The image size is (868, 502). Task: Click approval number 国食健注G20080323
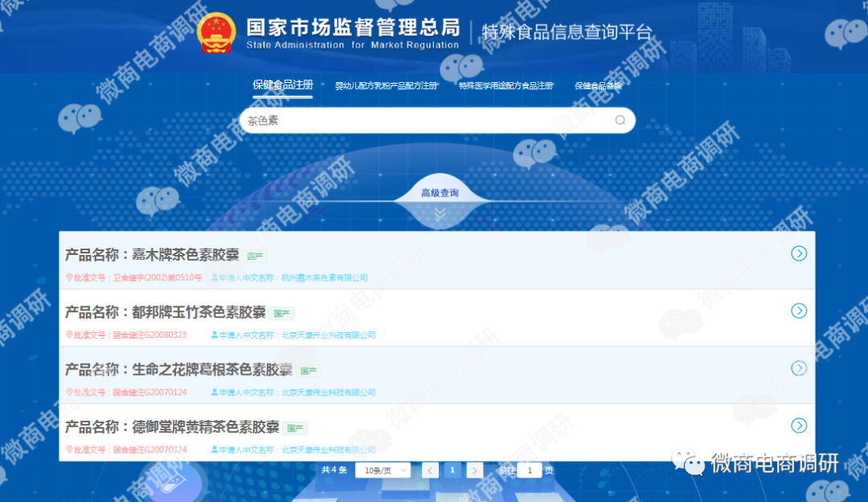pos(149,335)
